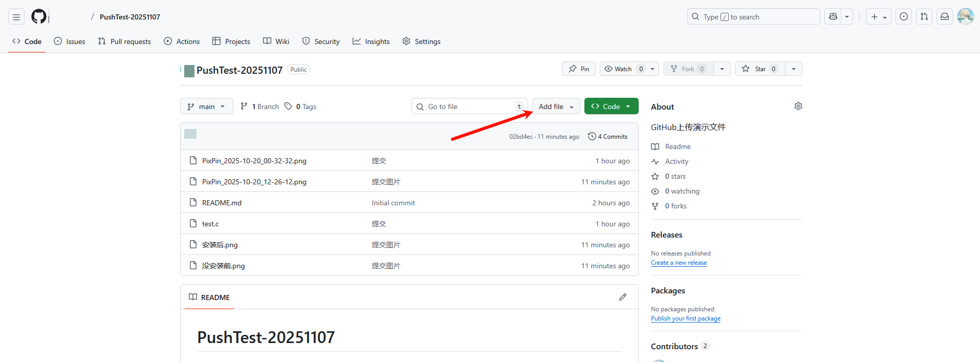Screen dimensions: 980x362
Task: Edit repository details gear icon in About
Action: pyautogui.click(x=798, y=106)
